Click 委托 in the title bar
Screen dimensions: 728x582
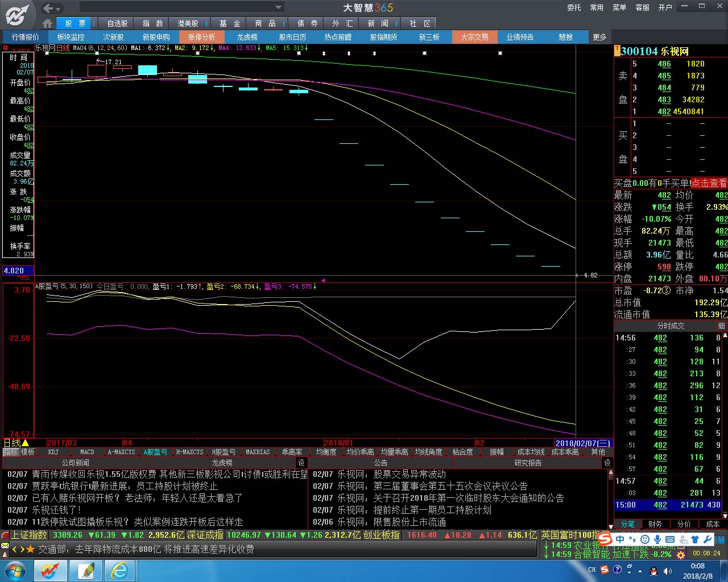click(574, 7)
